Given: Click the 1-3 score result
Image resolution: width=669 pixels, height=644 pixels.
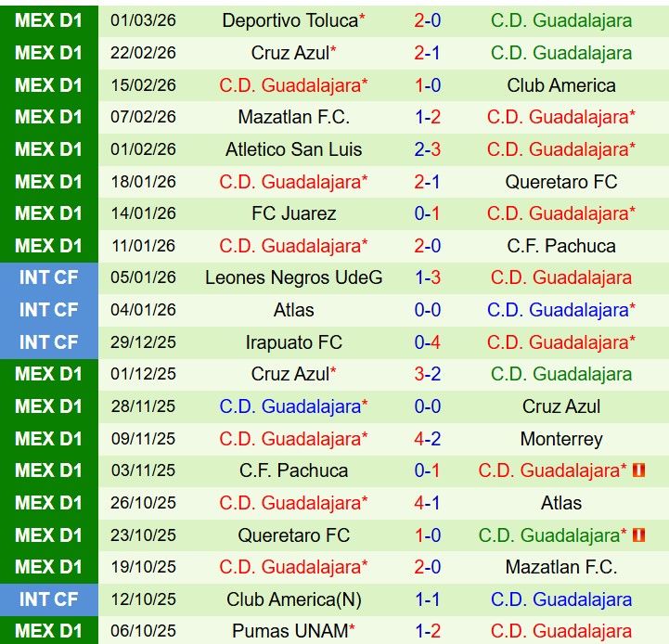Looking at the screenshot, I should coord(428,277).
